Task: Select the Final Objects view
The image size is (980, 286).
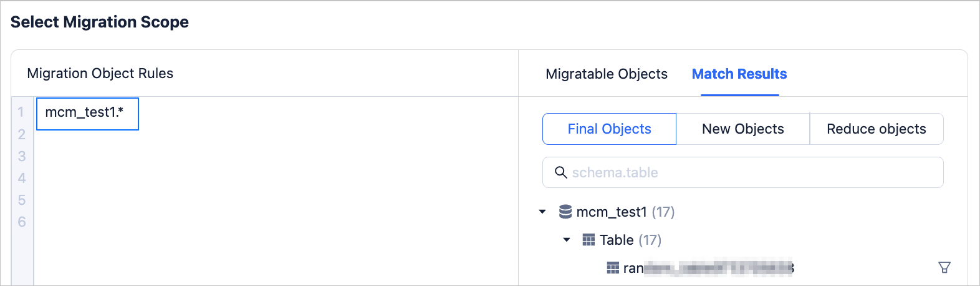Action: [x=609, y=129]
